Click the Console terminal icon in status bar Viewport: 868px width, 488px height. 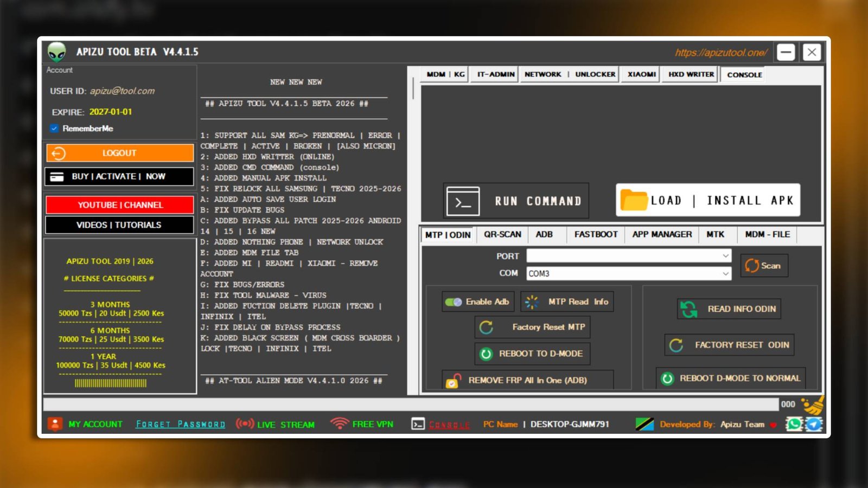417,424
